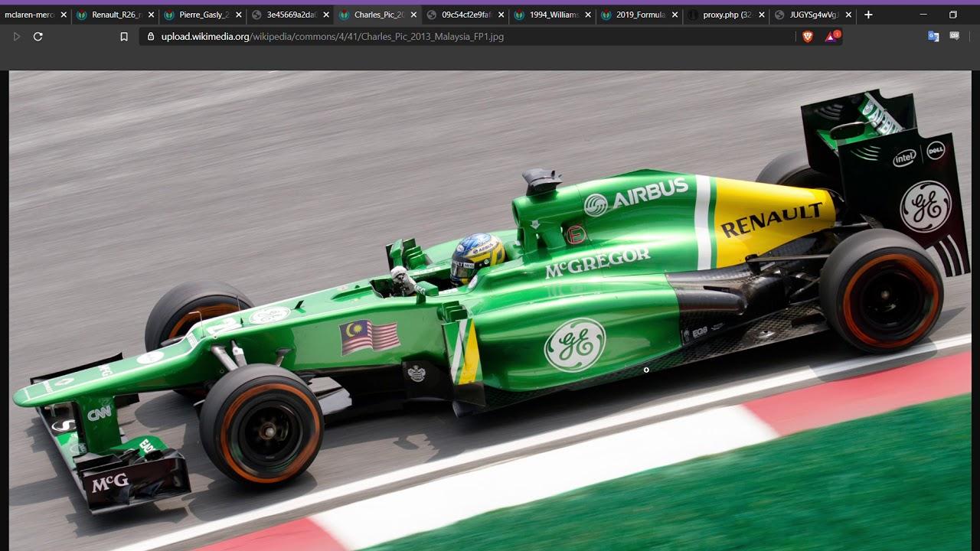980x551 pixels.
Task: Close the active Charles_Pic tab
Action: 413,15
